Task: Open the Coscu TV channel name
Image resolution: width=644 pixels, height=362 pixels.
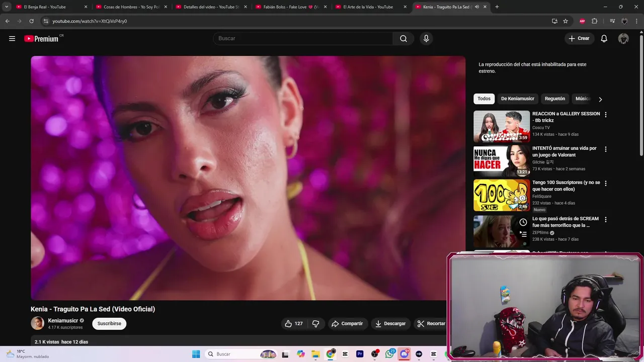Action: (541, 128)
